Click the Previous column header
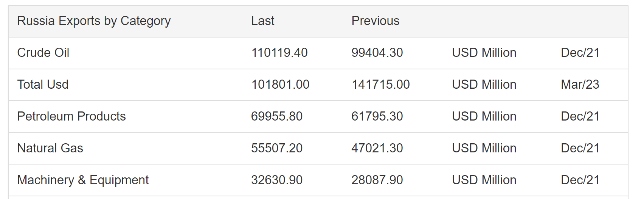The height and width of the screenshot is (199, 644). click(375, 21)
